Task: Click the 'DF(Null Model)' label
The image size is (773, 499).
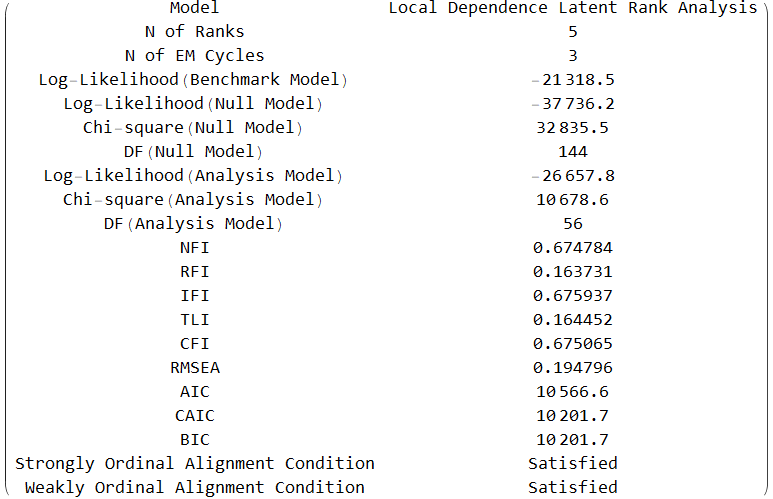Action: [x=194, y=152]
